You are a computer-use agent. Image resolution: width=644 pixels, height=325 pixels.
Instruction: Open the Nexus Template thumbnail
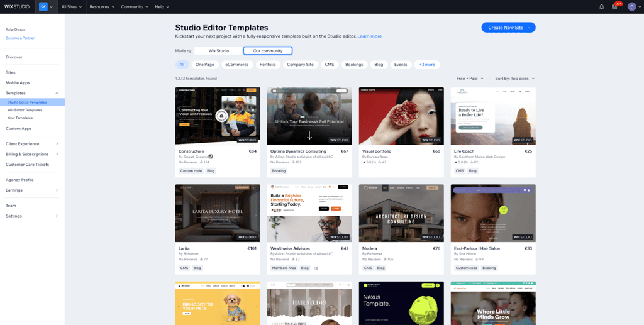coord(401,303)
